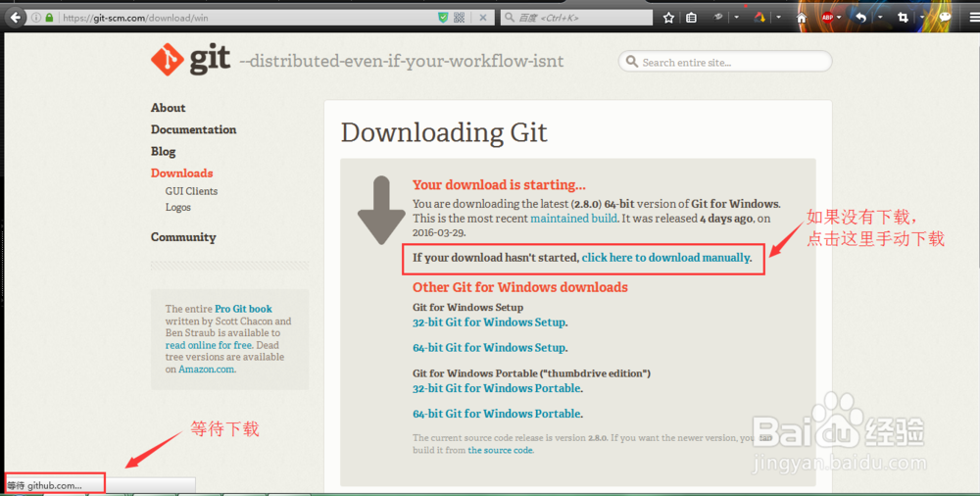The width and height of the screenshot is (980, 496).
Task: Open the colorful download-arrow extension icon
Action: tap(760, 18)
